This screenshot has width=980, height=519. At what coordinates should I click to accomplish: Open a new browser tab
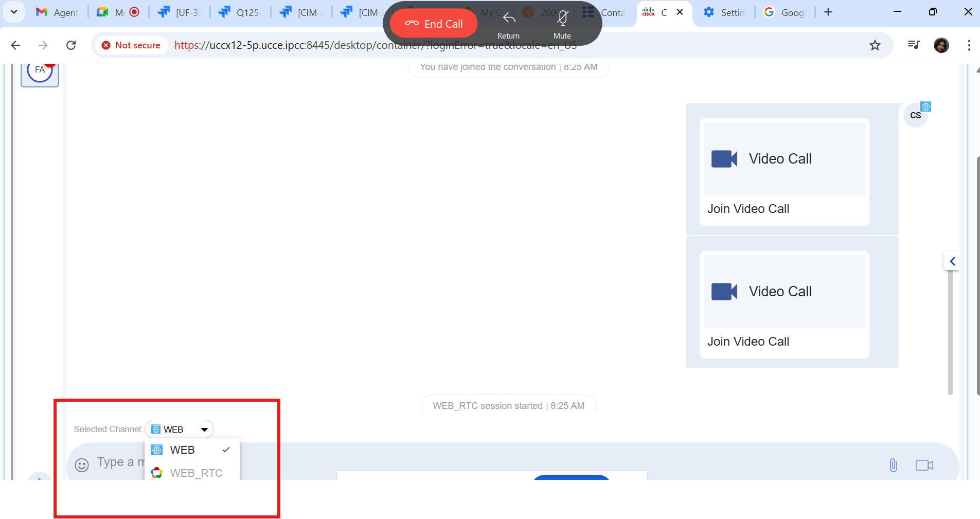(x=828, y=12)
